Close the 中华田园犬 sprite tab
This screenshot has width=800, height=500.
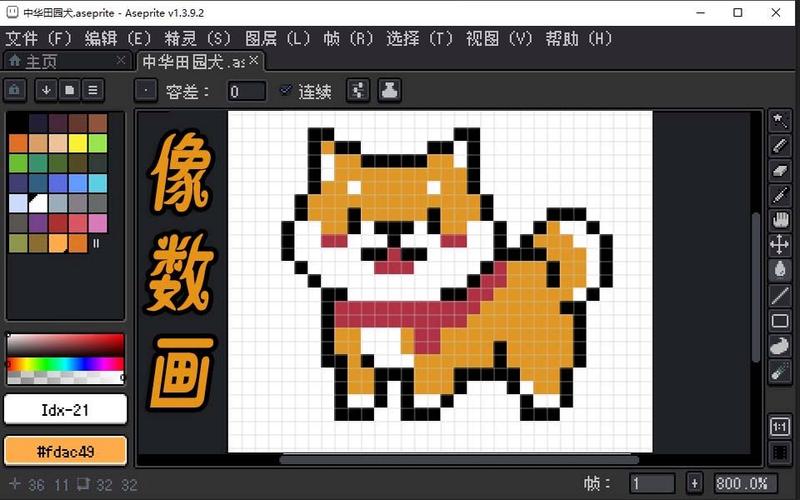click(x=254, y=60)
